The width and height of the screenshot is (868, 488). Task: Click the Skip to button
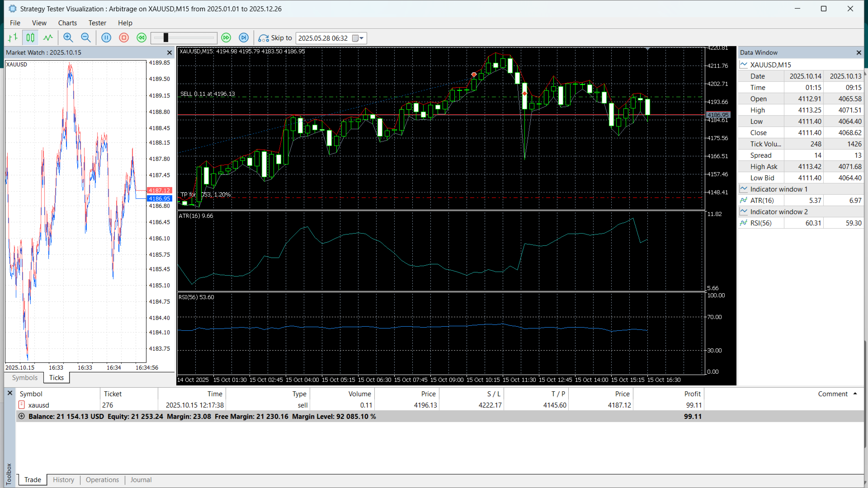(x=275, y=38)
